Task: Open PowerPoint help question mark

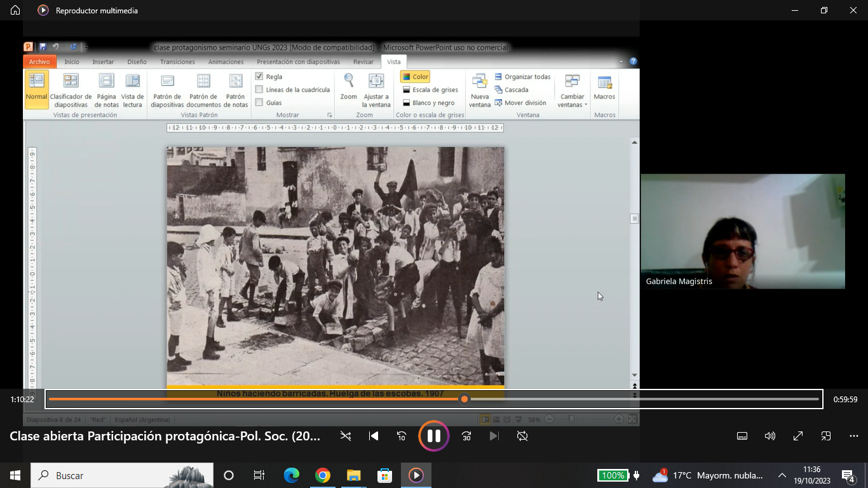Action: tap(633, 62)
